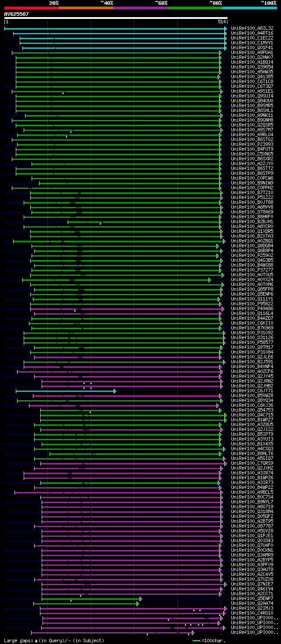Select the UniRef100_A0YXZ4 label
The width and height of the screenshot is (281, 644).
click(x=252, y=279)
